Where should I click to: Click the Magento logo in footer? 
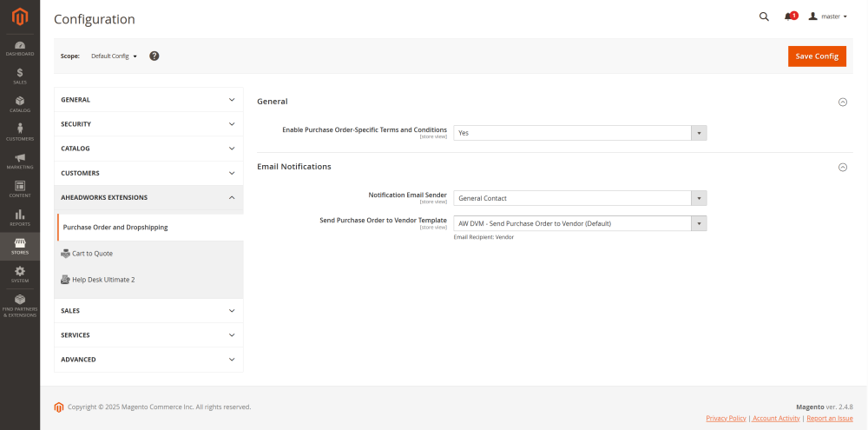(59, 407)
